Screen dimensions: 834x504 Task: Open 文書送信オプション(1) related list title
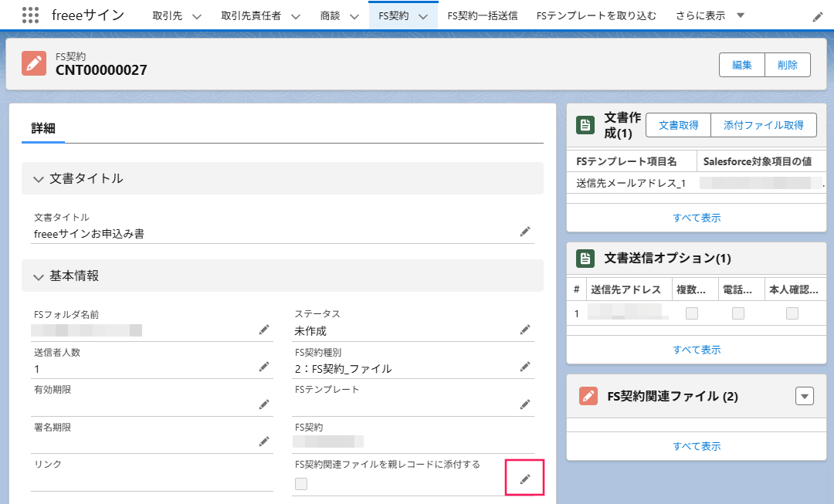pos(667,259)
